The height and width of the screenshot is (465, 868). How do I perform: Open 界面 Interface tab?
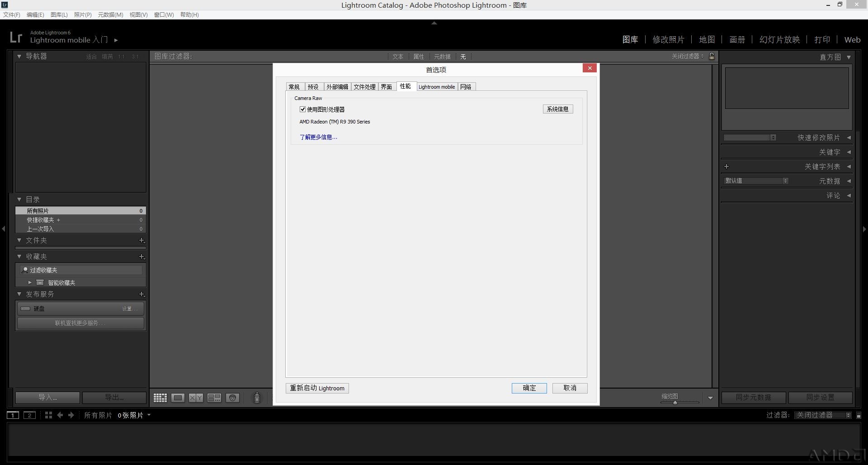(x=387, y=87)
